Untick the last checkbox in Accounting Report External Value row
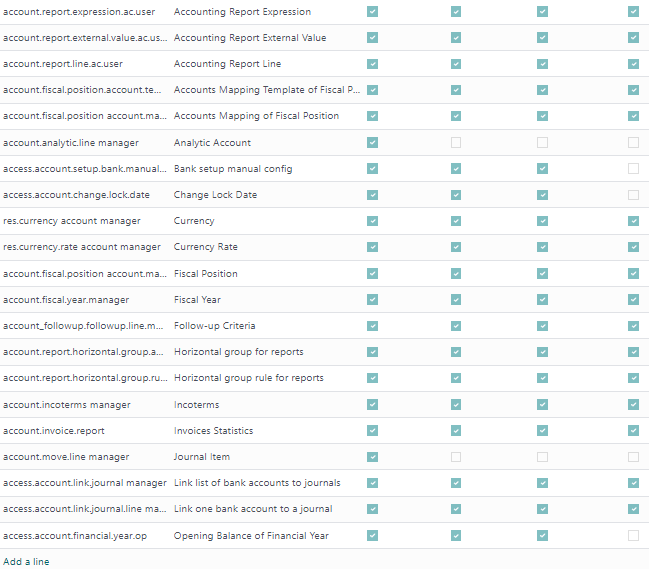The image size is (649, 569). [x=633, y=38]
